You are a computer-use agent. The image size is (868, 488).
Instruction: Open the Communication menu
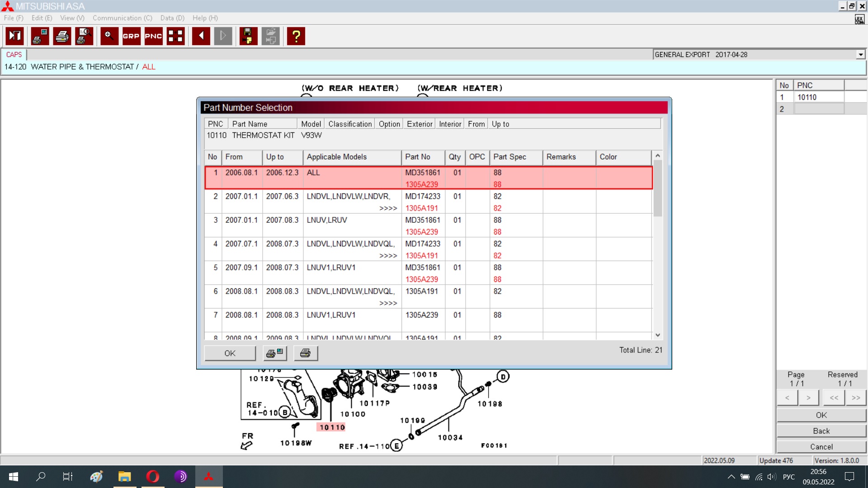tap(122, 18)
